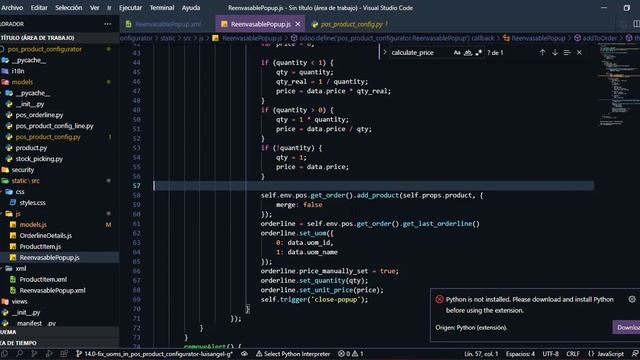Collapse the xml folder
Image resolution: width=640 pixels, height=360 pixels.
coord(21,269)
